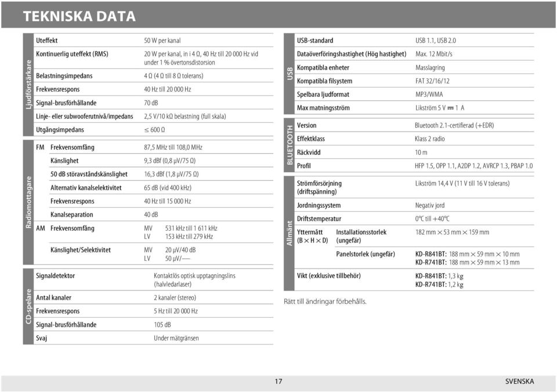The width and height of the screenshot is (557, 392).
Task: Click the Räckvidd 10 m value
Action: point(421,153)
